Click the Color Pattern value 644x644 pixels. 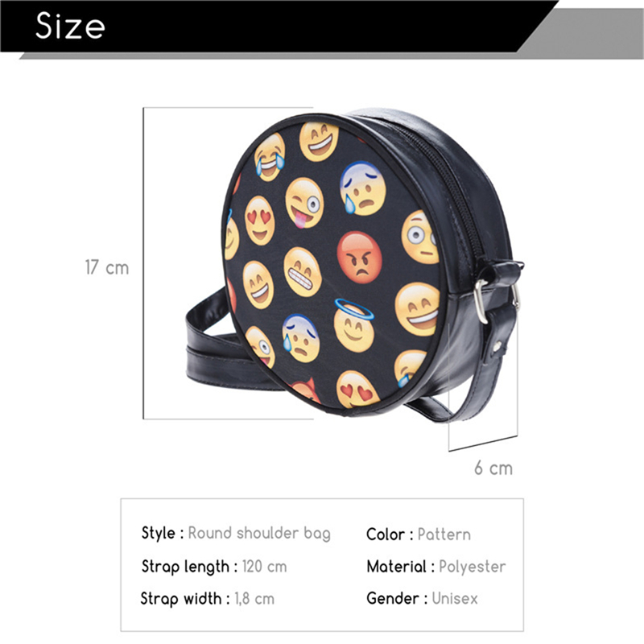444,535
